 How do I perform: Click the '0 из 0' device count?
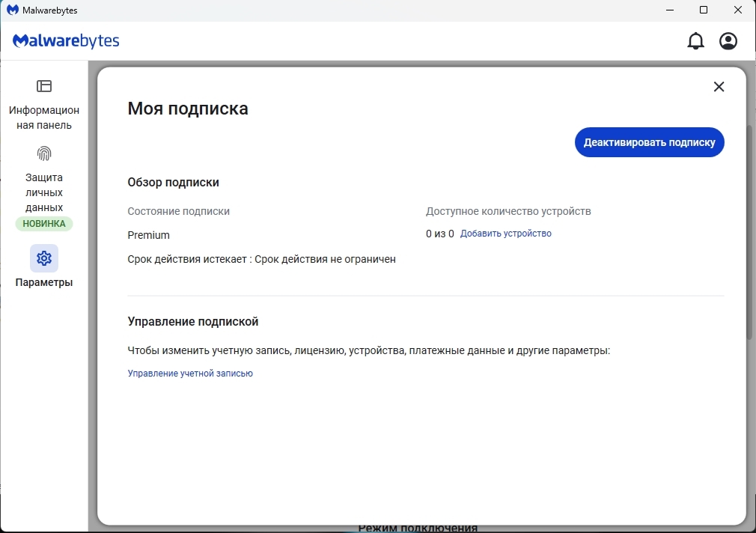(439, 234)
